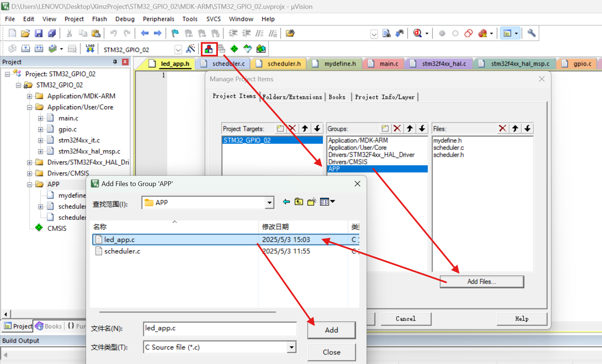The image size is (602, 364).
Task: Move the selected file up in the Files list
Action: [x=515, y=129]
